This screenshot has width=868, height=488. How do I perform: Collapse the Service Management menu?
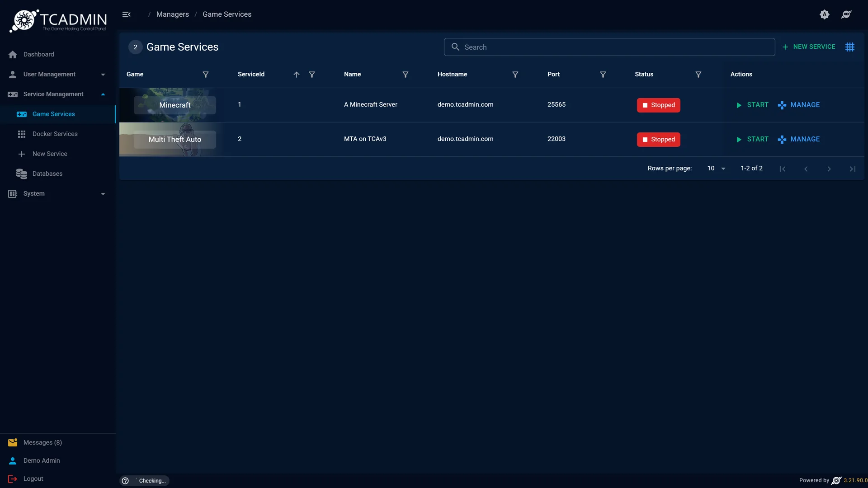coord(57,94)
